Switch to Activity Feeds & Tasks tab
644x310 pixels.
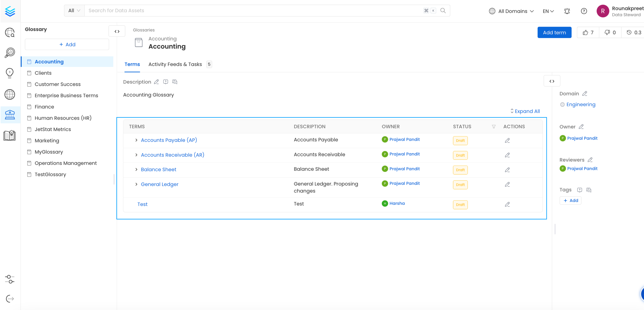point(180,64)
